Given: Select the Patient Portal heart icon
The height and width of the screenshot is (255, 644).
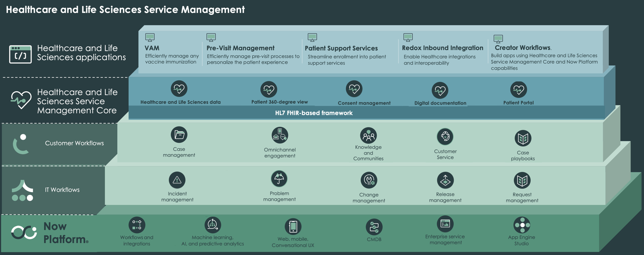Looking at the screenshot, I should coord(518,89).
